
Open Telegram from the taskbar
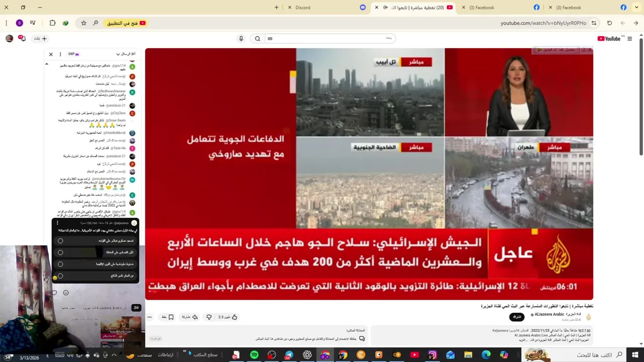coord(289,355)
